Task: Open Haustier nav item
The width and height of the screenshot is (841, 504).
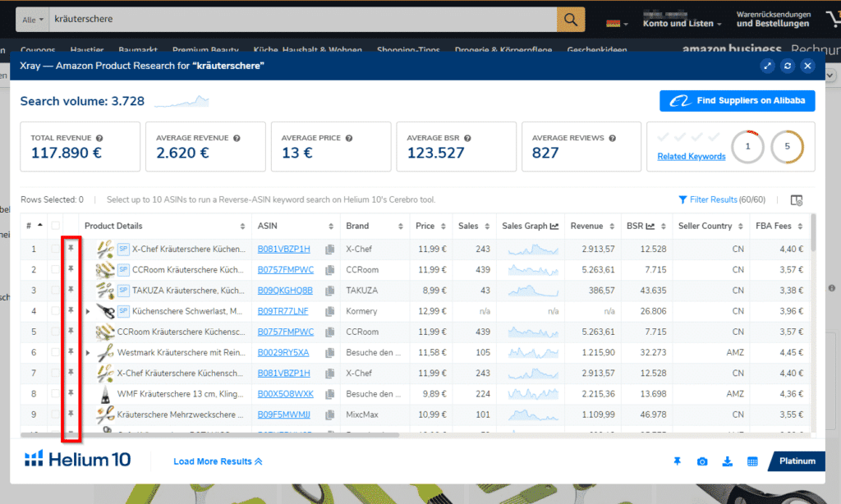Action: 87,49
